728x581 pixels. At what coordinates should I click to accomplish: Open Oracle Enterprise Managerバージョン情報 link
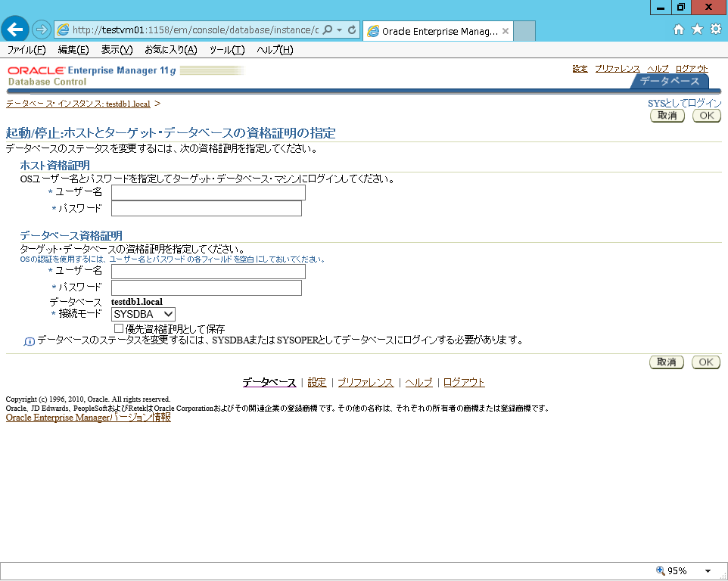pyautogui.click(x=89, y=418)
